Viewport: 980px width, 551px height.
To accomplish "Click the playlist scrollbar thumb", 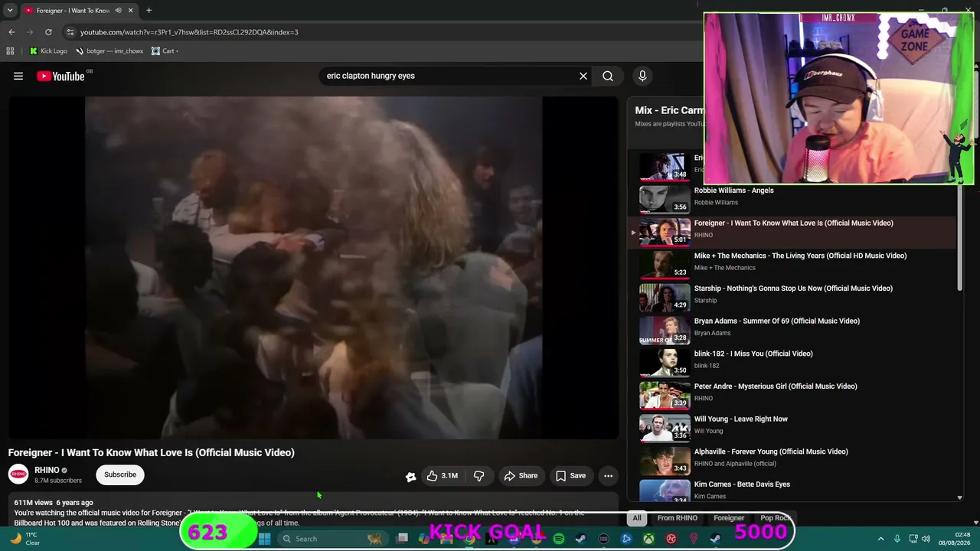I will pos(960,237).
